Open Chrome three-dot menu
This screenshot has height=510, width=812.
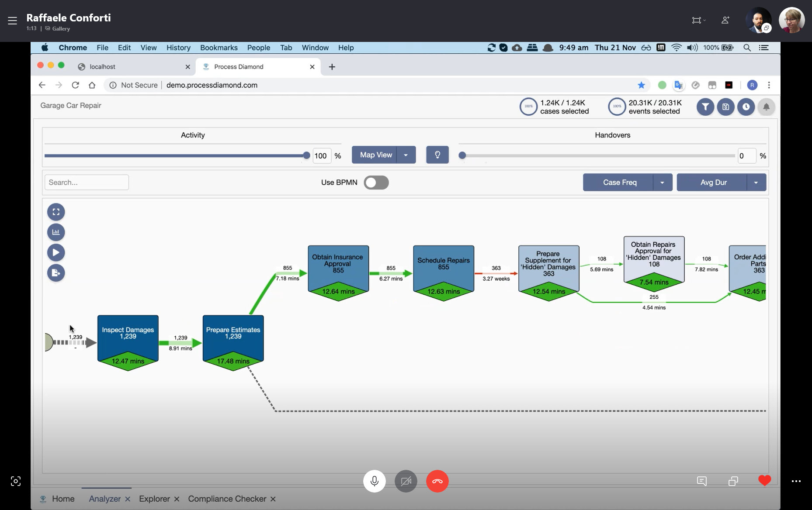pos(769,85)
